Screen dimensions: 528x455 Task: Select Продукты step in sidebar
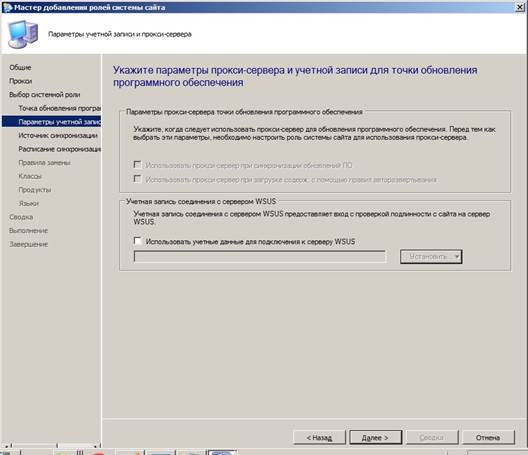click(35, 190)
